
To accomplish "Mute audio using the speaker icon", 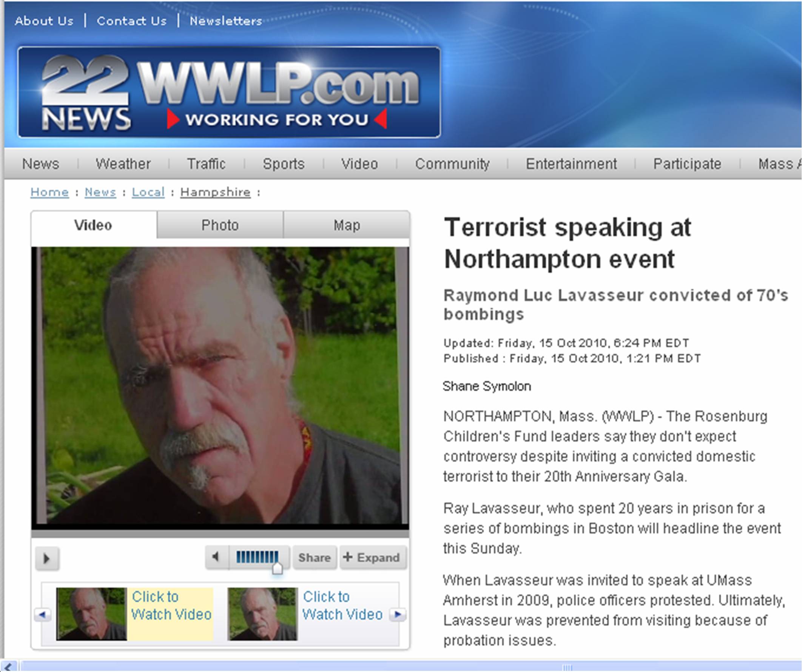I will 216,557.
